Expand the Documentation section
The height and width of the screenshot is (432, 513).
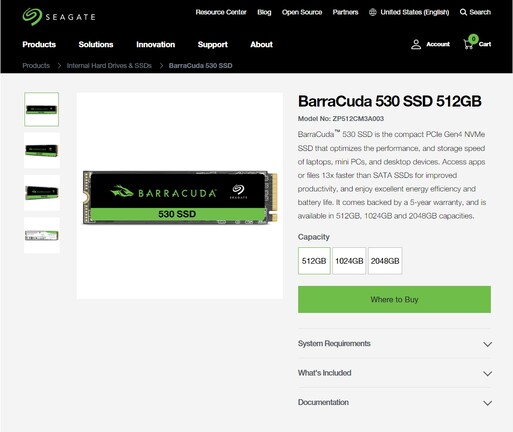tap(394, 402)
